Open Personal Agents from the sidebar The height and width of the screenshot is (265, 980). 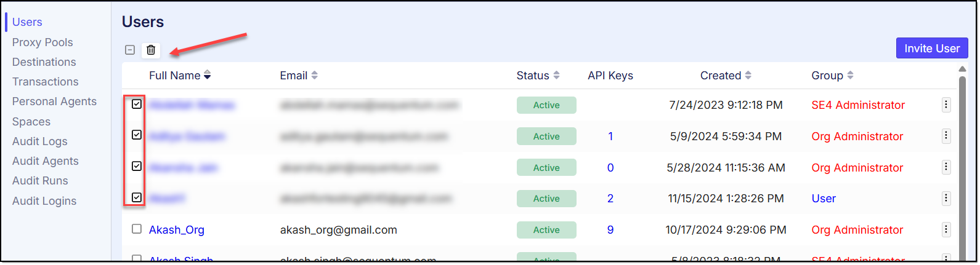tap(54, 101)
